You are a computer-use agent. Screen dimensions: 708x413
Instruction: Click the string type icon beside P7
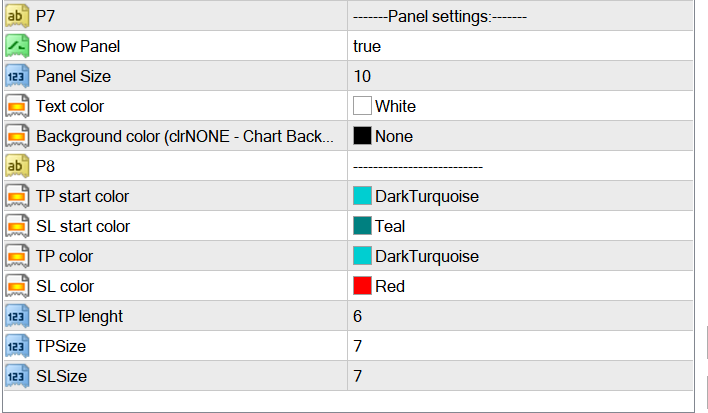17,16
